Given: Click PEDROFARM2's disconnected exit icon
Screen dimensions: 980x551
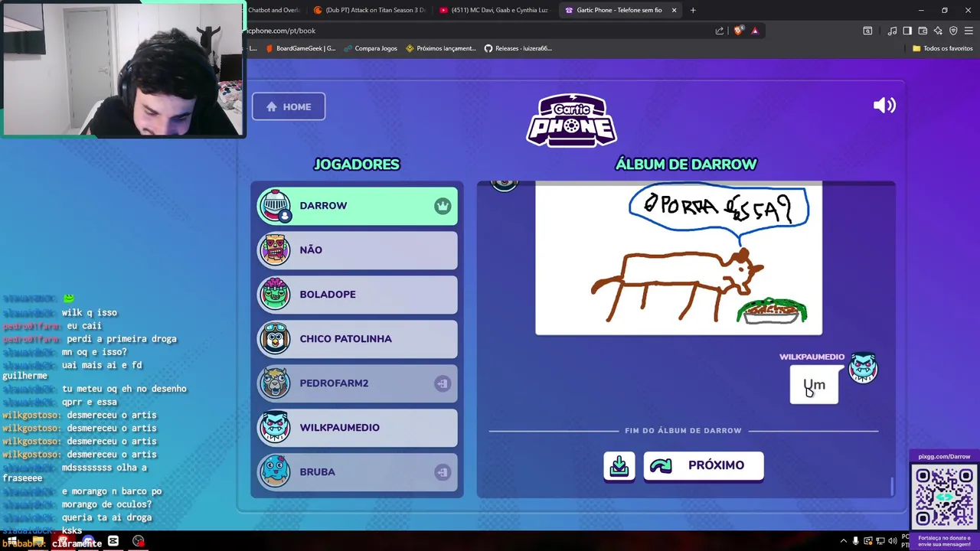Looking at the screenshot, I should (x=443, y=383).
